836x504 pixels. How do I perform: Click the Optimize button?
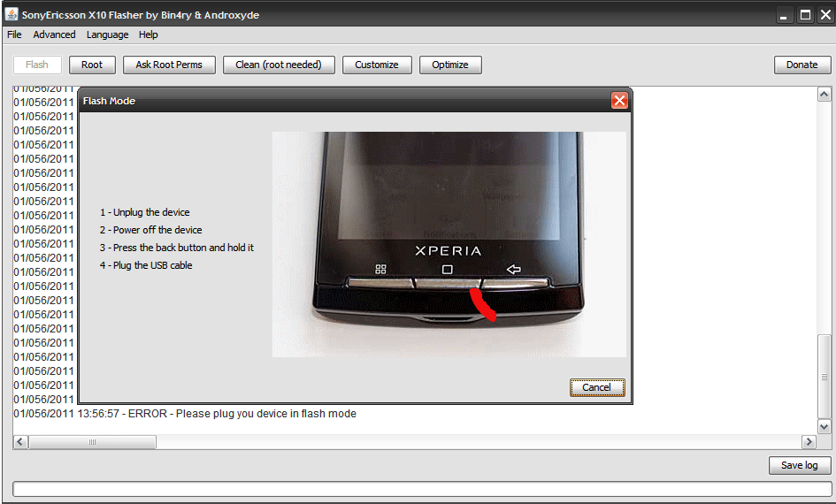pos(450,65)
